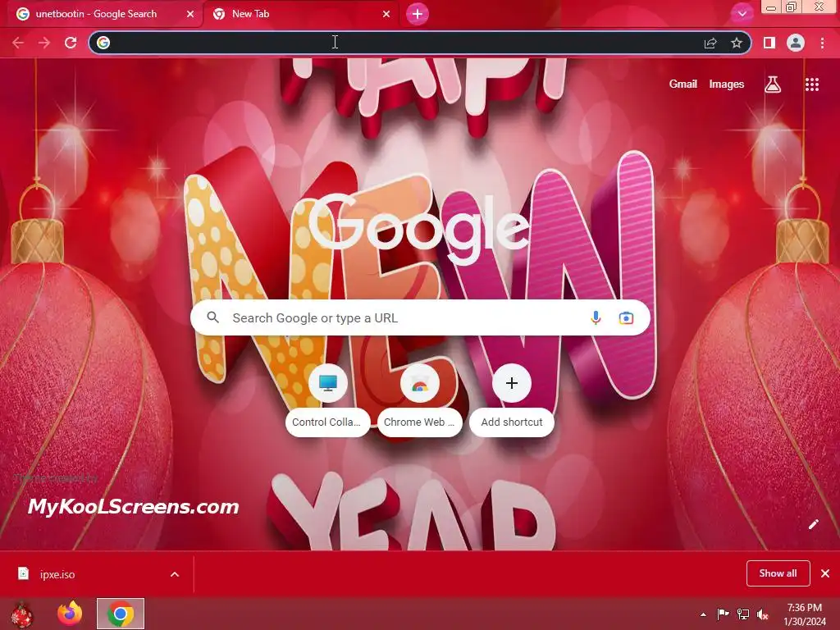Screen dimensions: 840x630
Task: Add shortcut with the plus tile
Action: pos(512,400)
